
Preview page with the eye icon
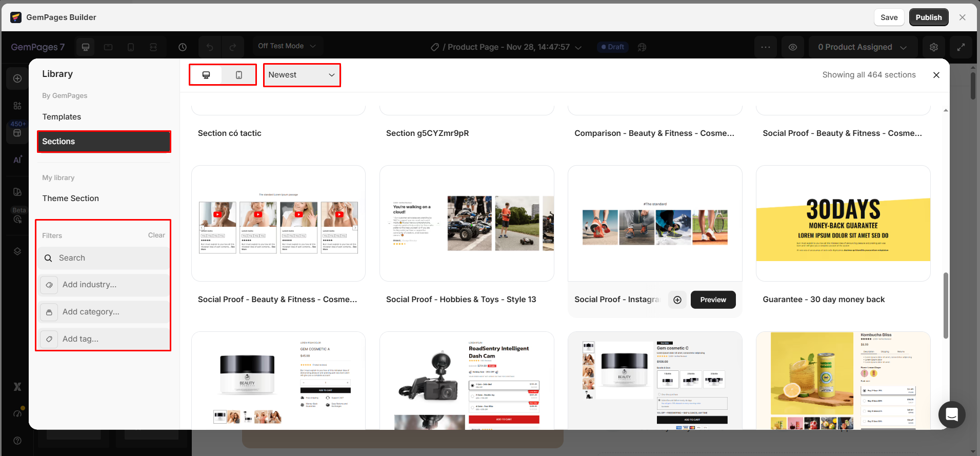tap(793, 47)
